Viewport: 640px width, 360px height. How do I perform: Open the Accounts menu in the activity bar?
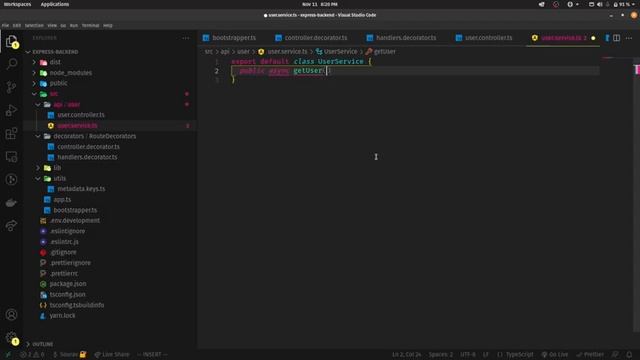tap(11, 315)
